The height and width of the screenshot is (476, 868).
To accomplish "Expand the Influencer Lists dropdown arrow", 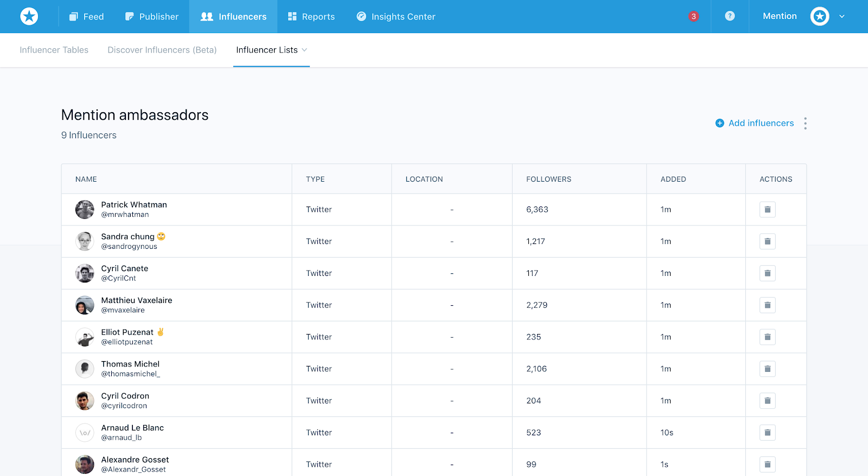I will [304, 50].
